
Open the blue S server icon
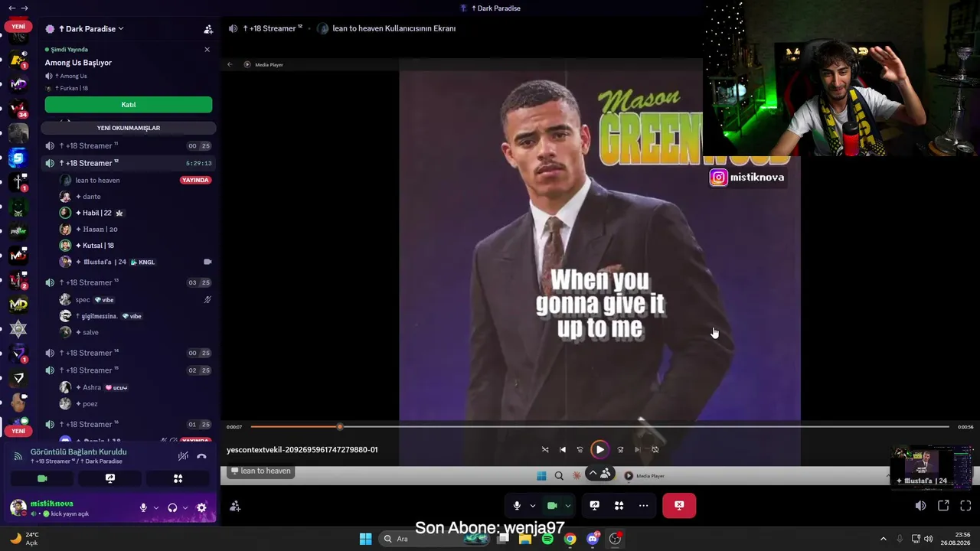pyautogui.click(x=18, y=158)
